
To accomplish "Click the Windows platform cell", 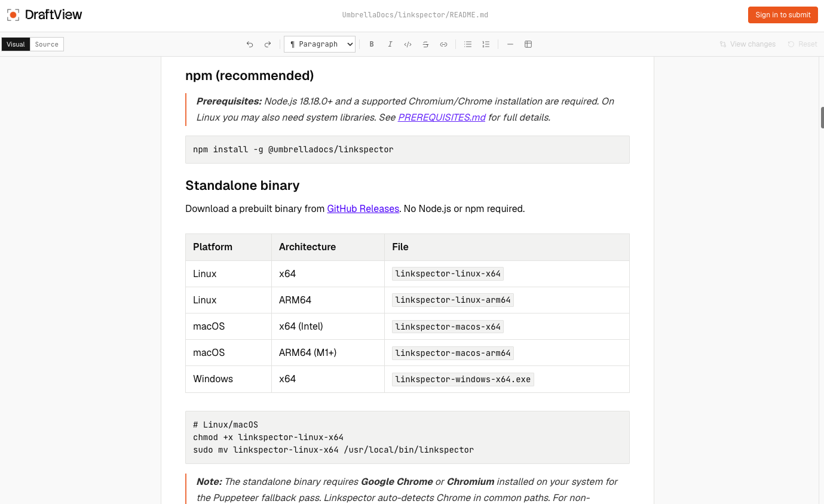I will coord(228,379).
